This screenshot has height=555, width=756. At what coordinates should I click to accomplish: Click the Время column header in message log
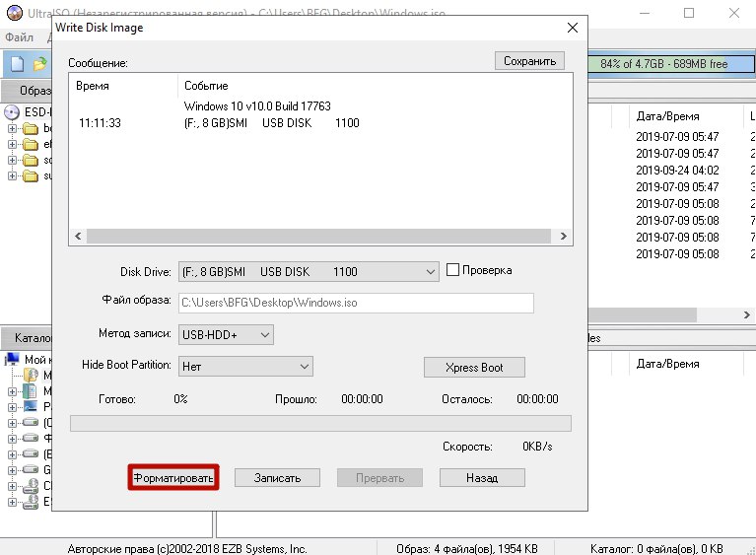(123, 86)
